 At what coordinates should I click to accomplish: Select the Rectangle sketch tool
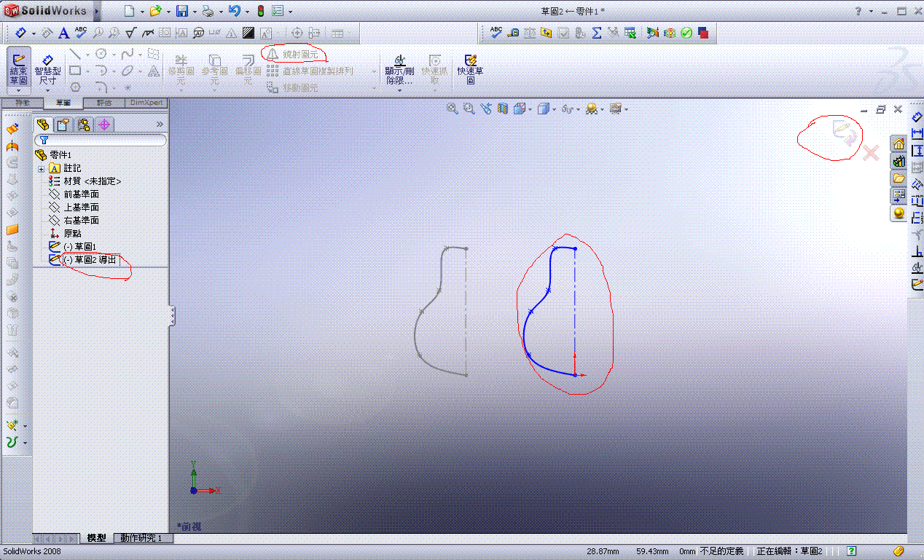75,71
